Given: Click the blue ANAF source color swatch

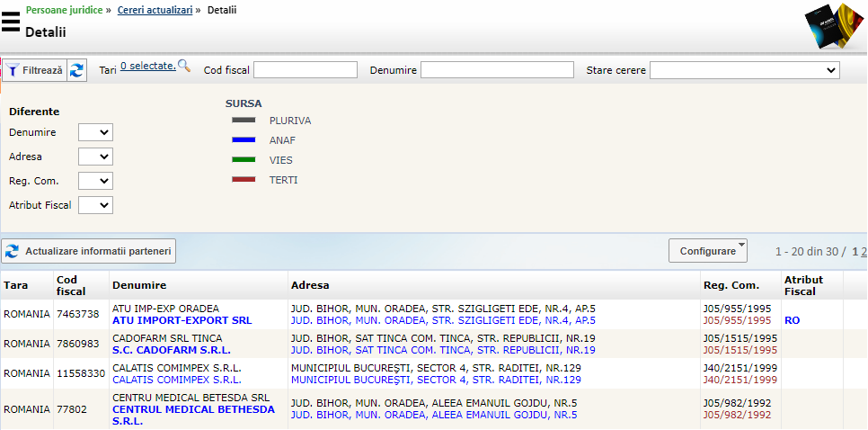Looking at the screenshot, I should click(x=244, y=140).
